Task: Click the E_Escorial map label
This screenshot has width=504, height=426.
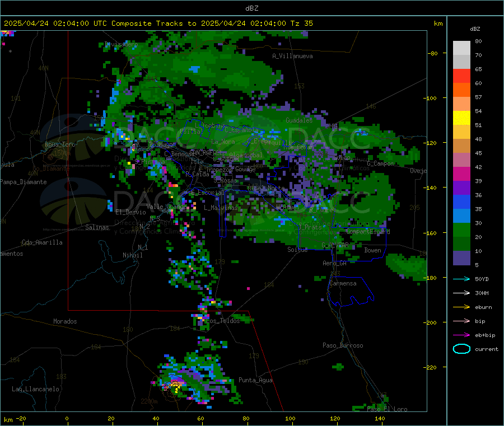Action: pos(207,193)
